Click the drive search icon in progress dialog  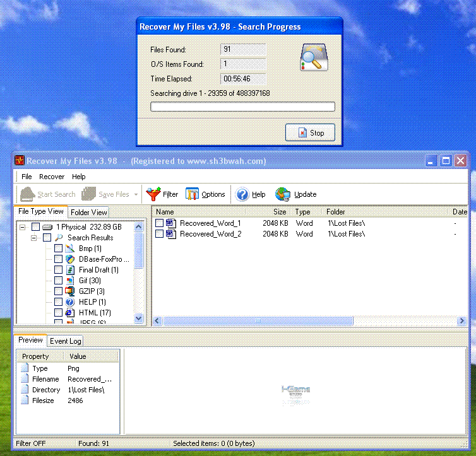point(314,57)
